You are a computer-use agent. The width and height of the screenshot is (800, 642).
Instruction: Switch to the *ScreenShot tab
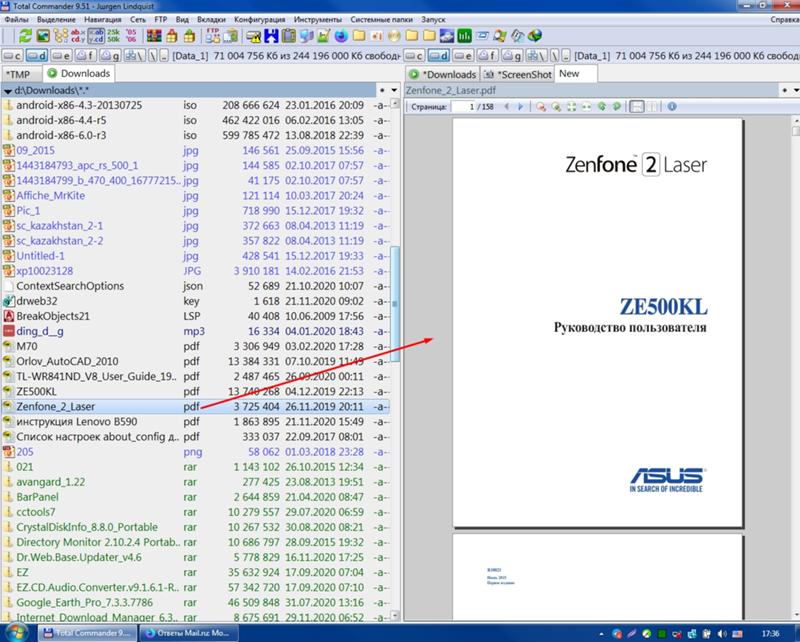pyautogui.click(x=518, y=75)
